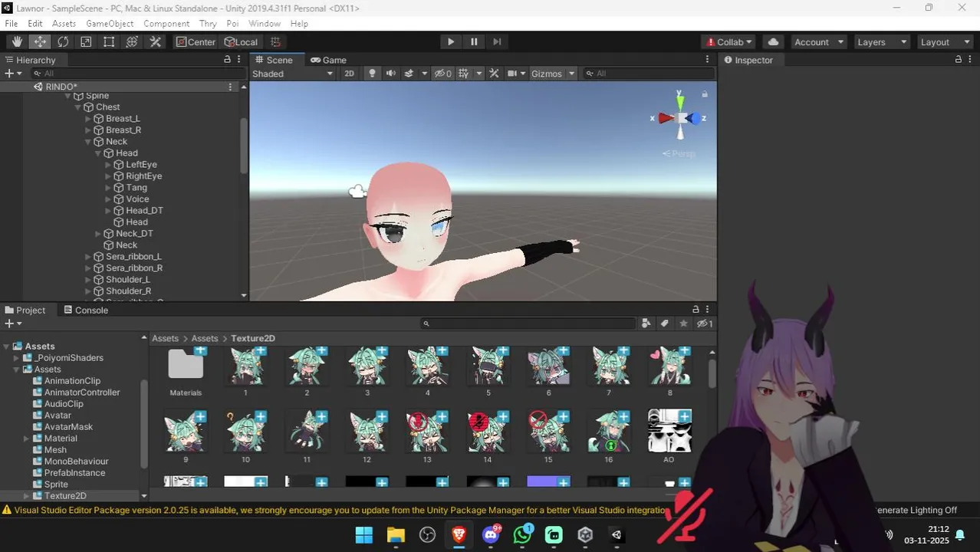Open scene camera settings icon
Viewport: 980px width, 552px height.
tap(512, 74)
